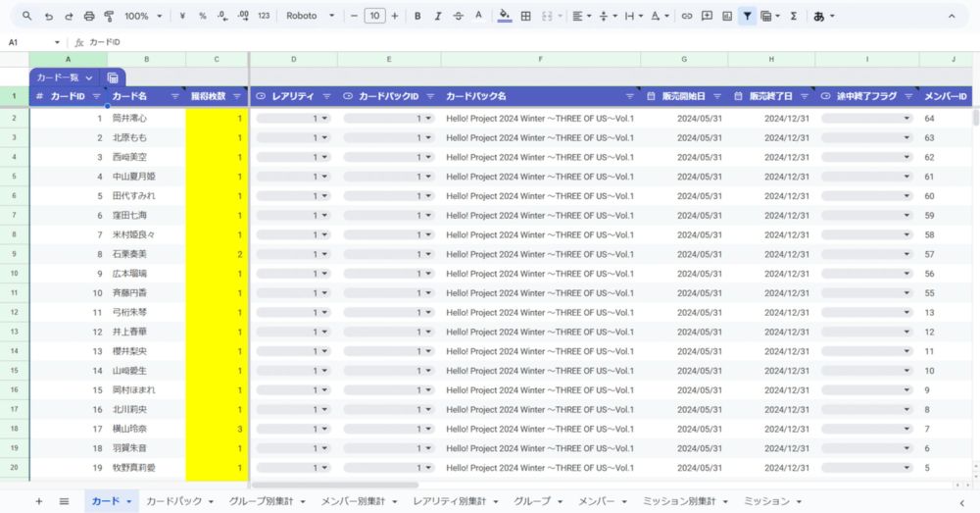
Task: Toggle italic formatting
Action: 437,17
